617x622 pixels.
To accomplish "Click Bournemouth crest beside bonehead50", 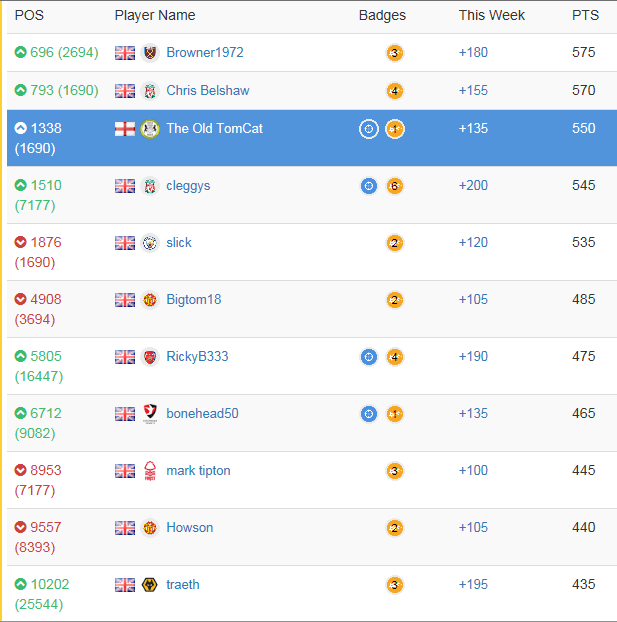I will tap(150, 414).
